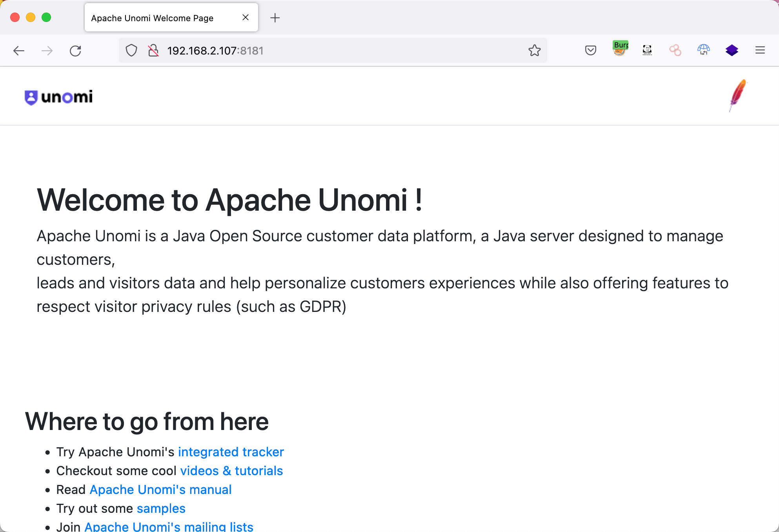Click the Apache feather logo

738,95
